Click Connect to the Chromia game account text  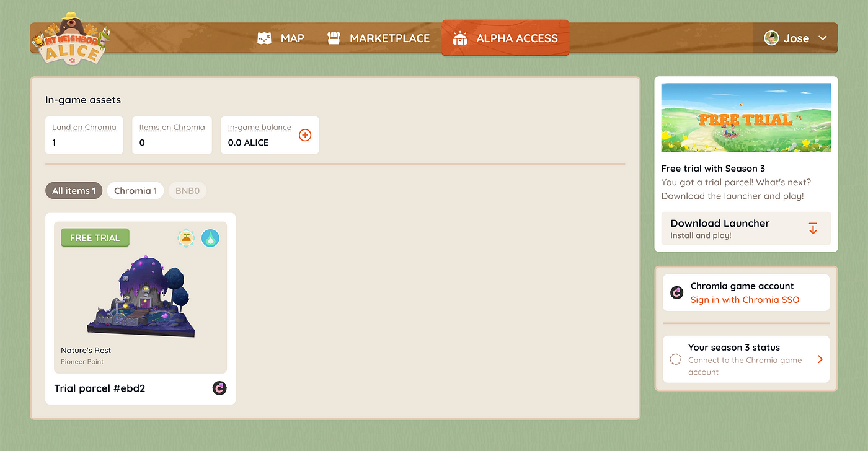(x=745, y=366)
